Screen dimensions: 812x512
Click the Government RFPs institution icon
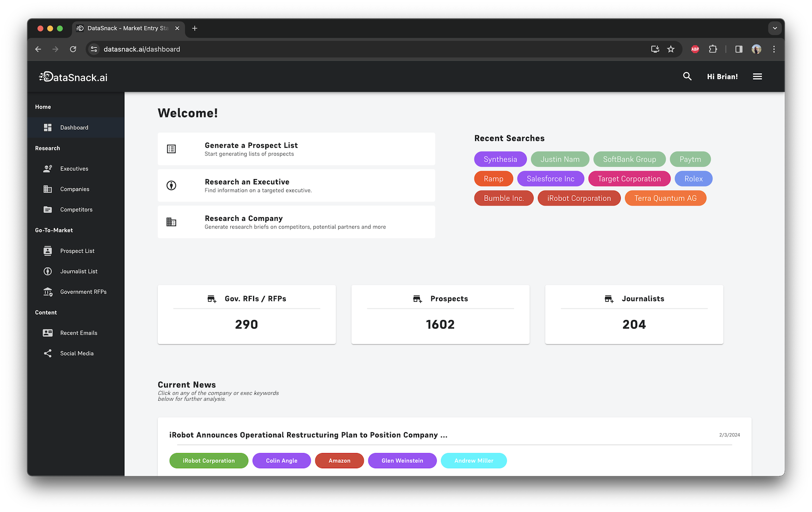[x=48, y=292]
